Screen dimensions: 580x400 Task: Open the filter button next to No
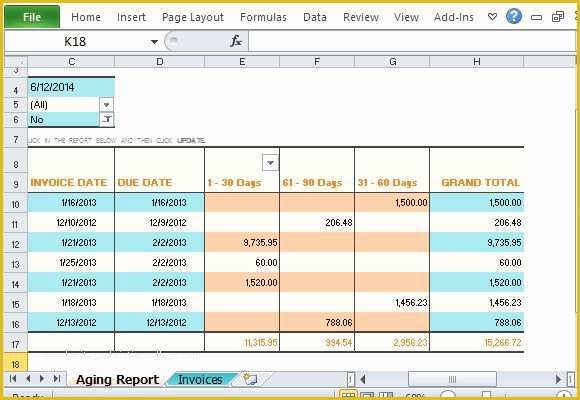tap(107, 120)
